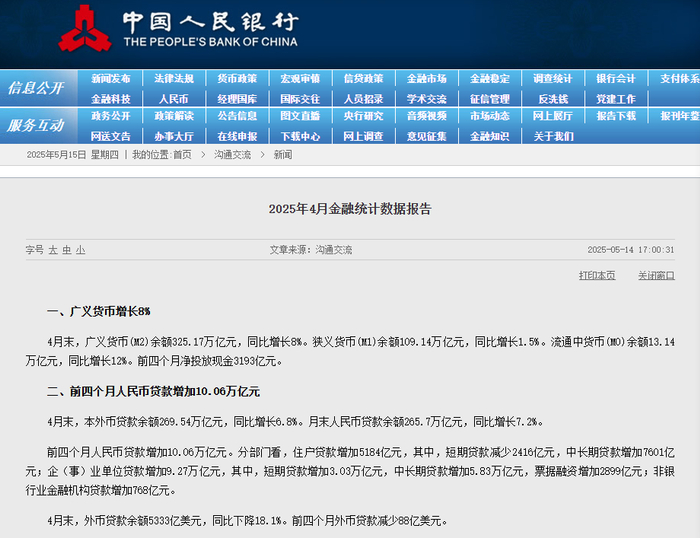This screenshot has width=700, height=538.
Task: Select 反洗钱 in the navigation
Action: [553, 99]
